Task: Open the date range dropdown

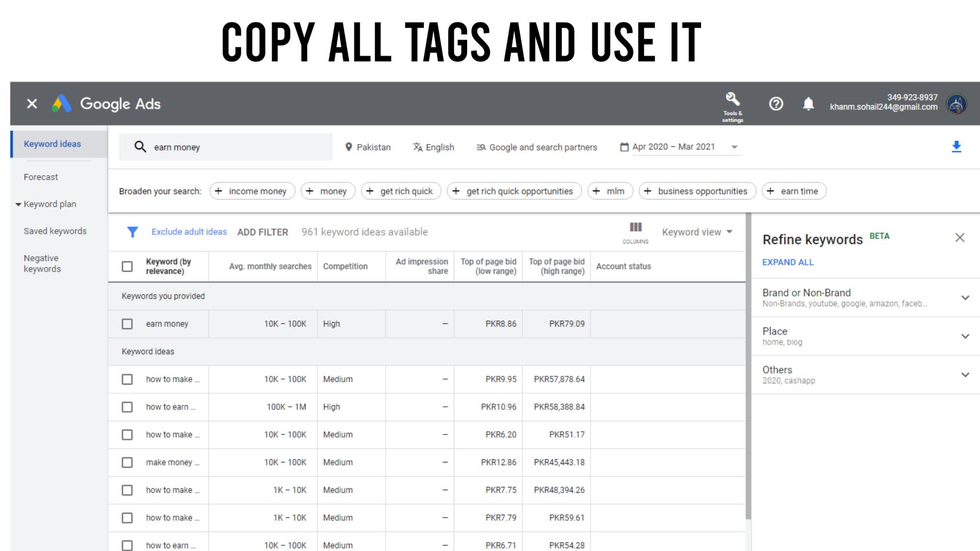Action: 734,147
